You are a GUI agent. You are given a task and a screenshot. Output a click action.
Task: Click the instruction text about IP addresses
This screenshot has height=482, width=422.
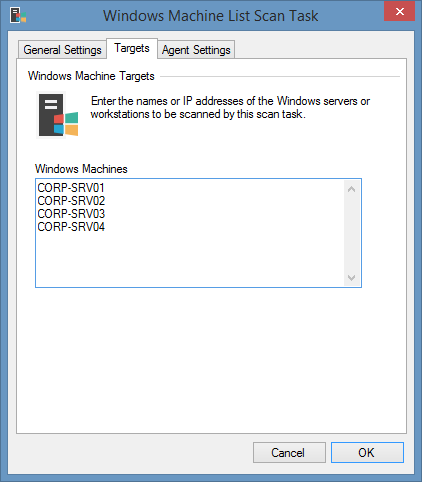point(230,108)
